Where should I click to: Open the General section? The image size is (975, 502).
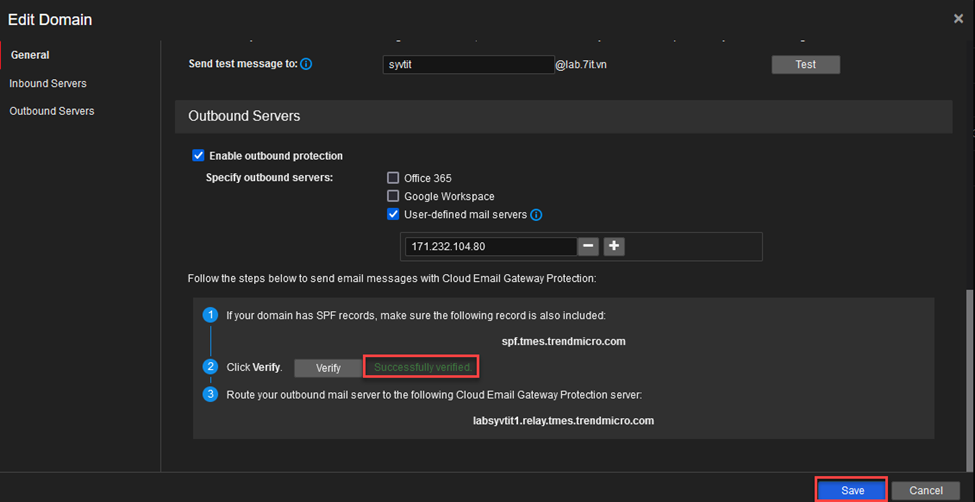[30, 55]
